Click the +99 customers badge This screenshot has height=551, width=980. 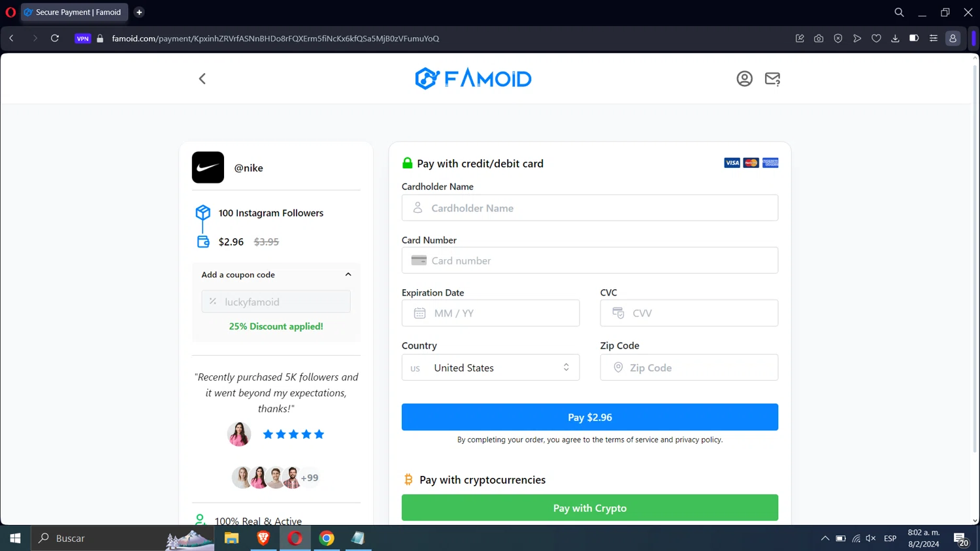point(310,478)
